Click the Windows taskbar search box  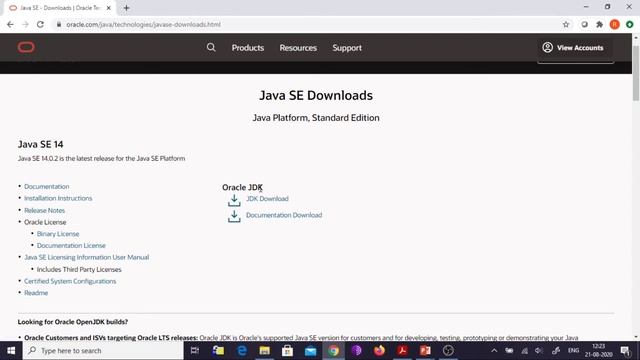point(103,351)
